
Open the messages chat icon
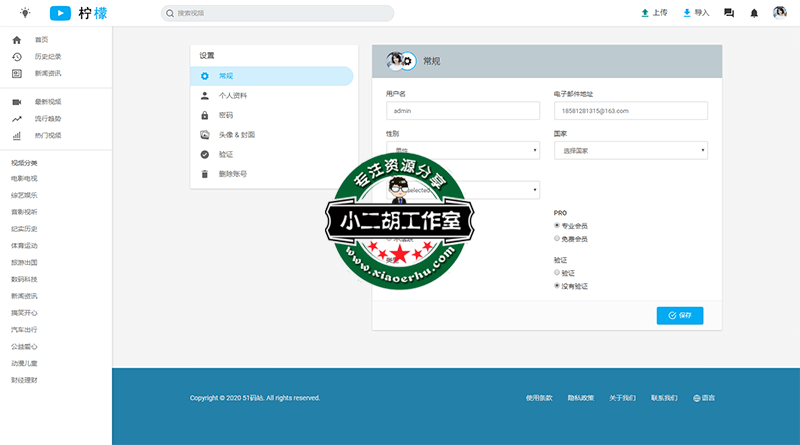pos(728,13)
